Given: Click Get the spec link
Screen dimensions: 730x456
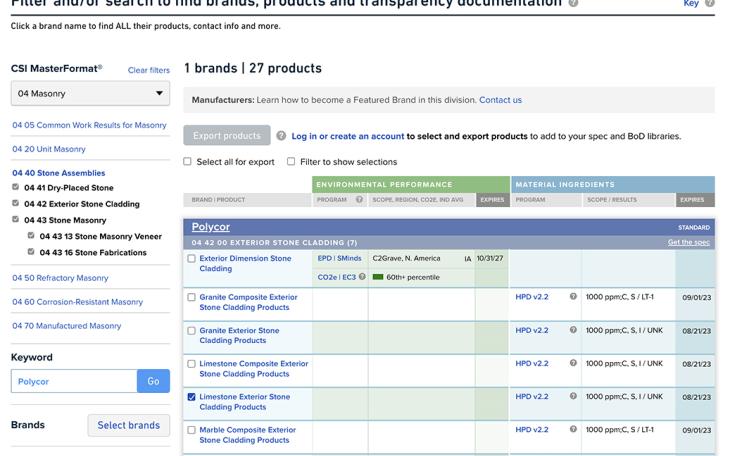Looking at the screenshot, I should tap(689, 242).
